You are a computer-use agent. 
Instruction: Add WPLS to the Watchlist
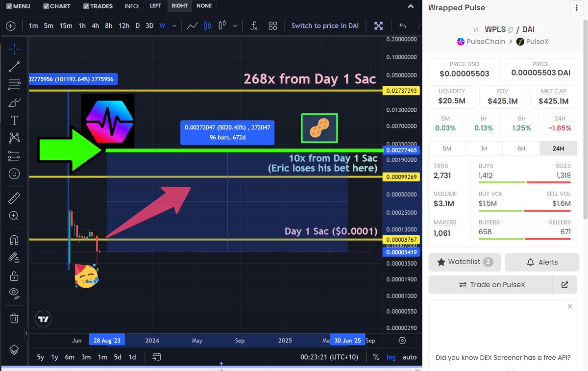click(465, 262)
